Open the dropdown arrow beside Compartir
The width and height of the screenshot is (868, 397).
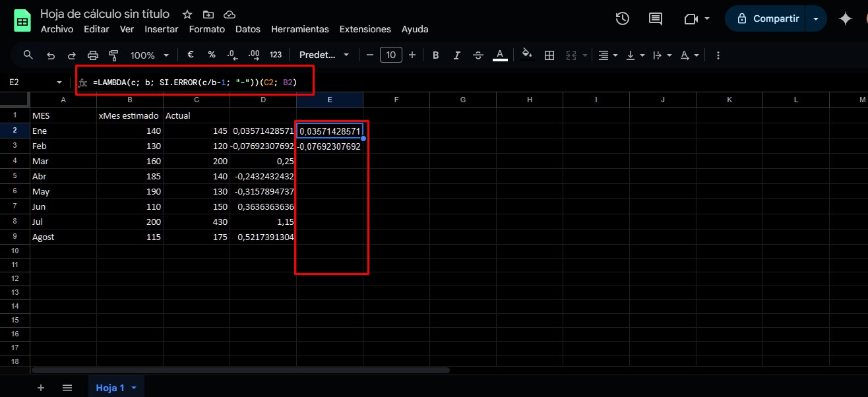point(816,19)
